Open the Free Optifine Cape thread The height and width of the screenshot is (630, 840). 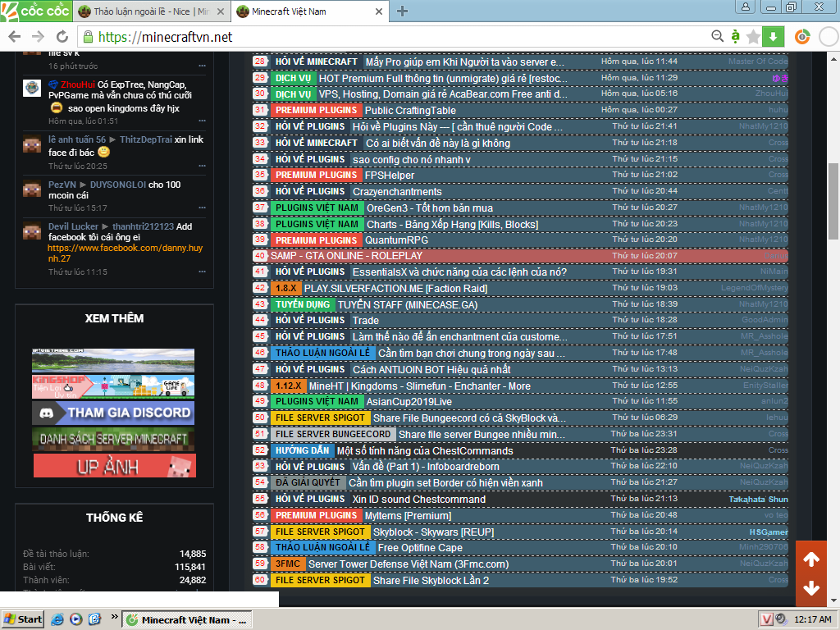click(x=420, y=547)
